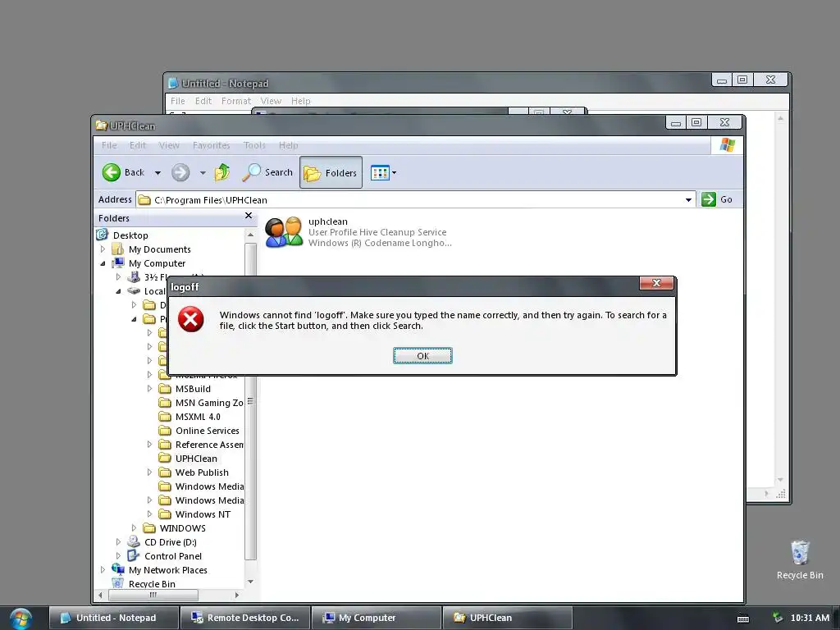Viewport: 840px width, 630px height.
Task: Click the Up one level folder icon
Action: pos(221,172)
